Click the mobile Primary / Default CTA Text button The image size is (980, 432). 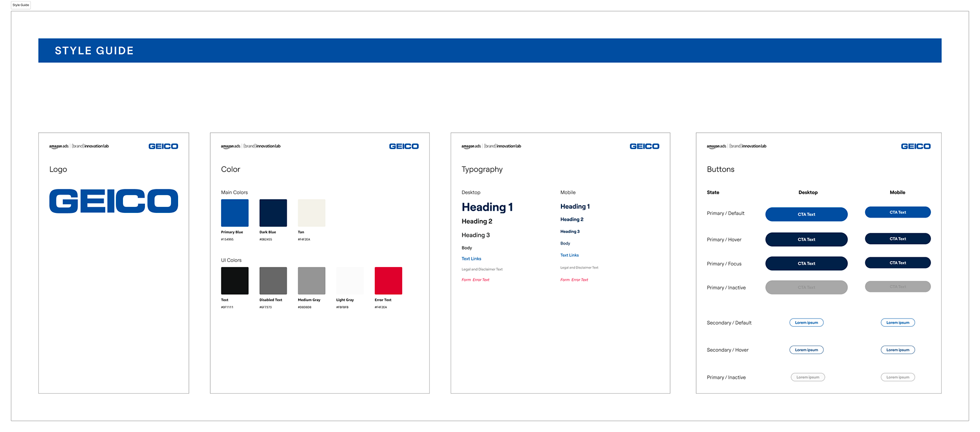point(898,212)
